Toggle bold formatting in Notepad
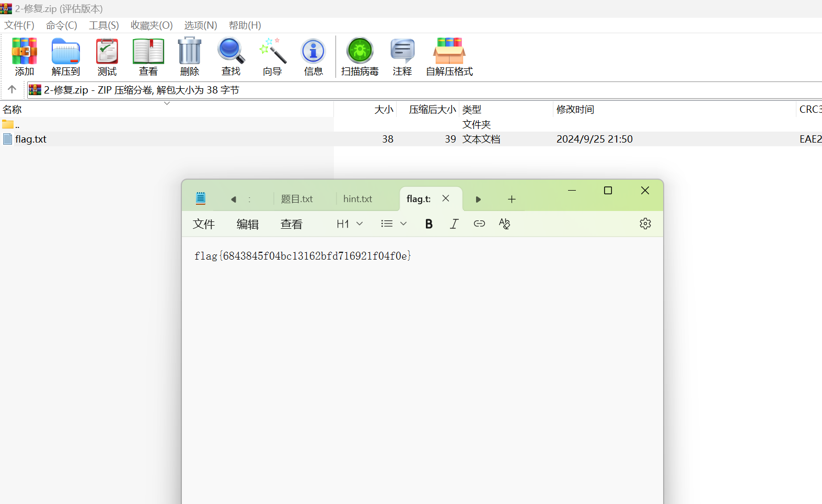This screenshot has height=504, width=822. 429,224
